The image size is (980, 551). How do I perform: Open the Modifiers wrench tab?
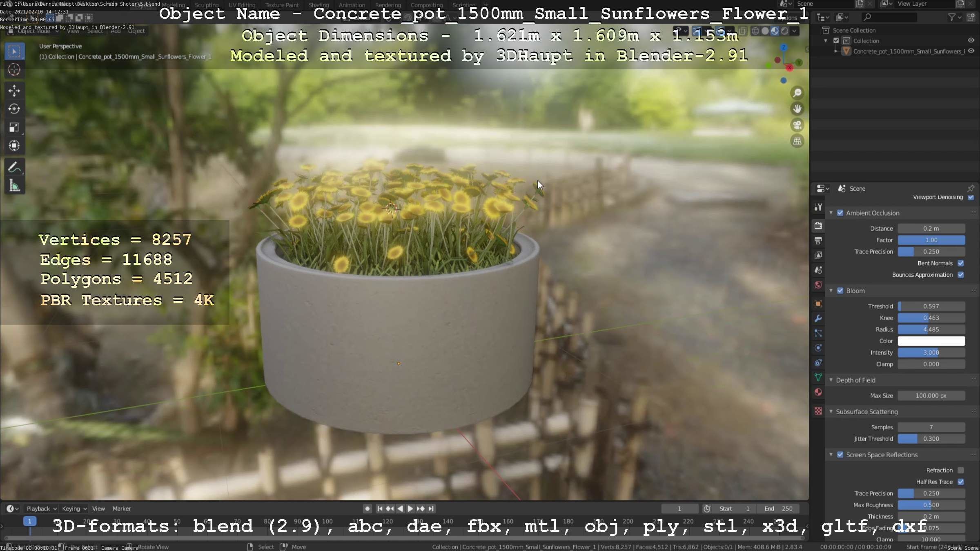(818, 318)
